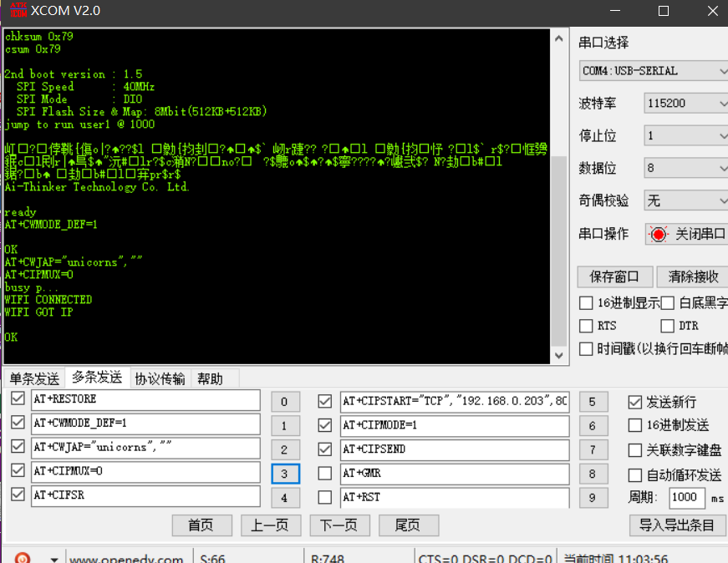Open the parity dropdown showing 无

click(x=685, y=200)
